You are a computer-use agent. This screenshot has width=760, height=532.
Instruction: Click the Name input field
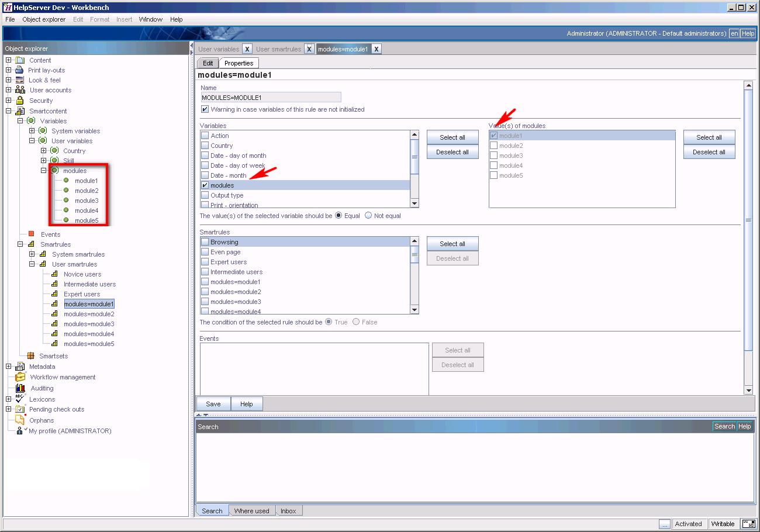(x=271, y=98)
